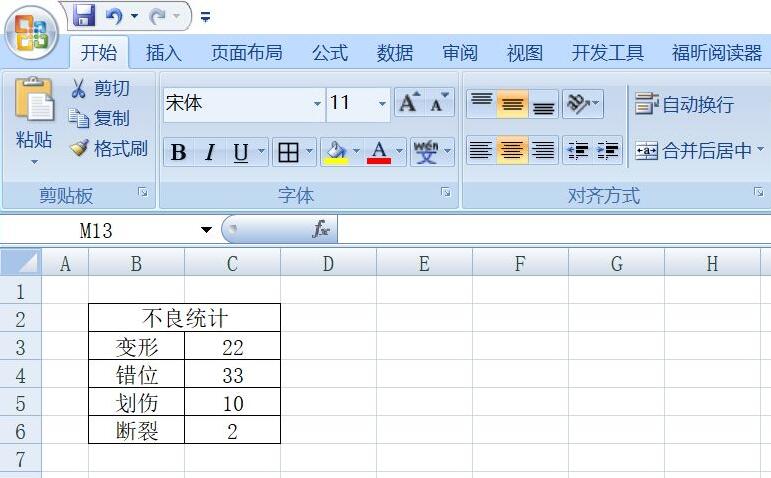Open the 插入 ribbon tab
This screenshot has width=771, height=478.
[x=164, y=52]
